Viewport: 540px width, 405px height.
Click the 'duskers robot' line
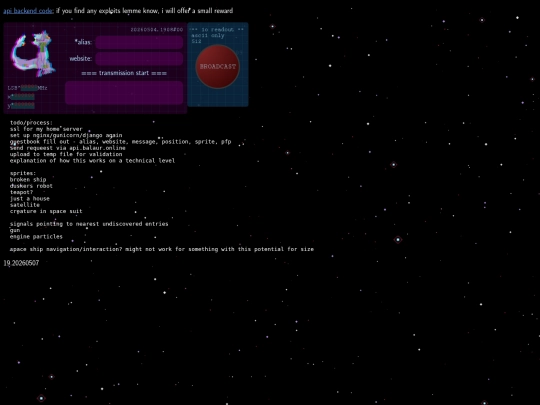(31, 186)
